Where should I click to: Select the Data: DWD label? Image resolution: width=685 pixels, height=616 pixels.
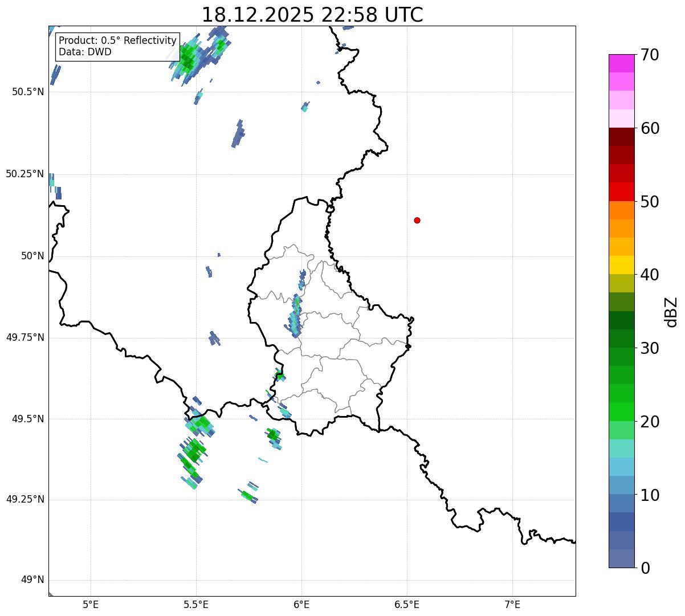85,52
